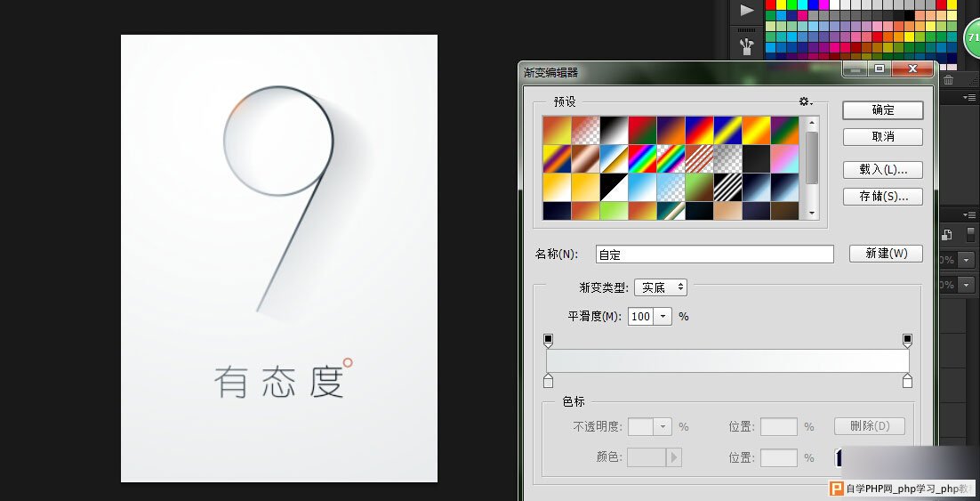Viewport: 980px width, 501px height.
Task: Select the right opacity stop above gradient bar
Action: pos(907,341)
